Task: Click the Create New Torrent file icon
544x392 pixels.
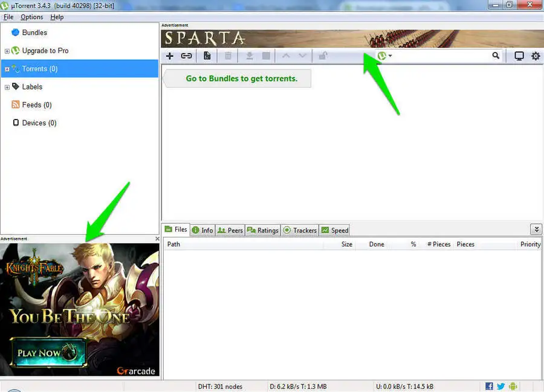Action: coord(207,56)
